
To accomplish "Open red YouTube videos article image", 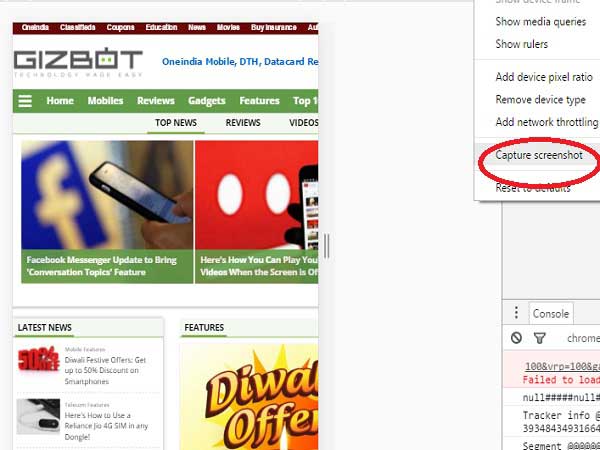I will tap(257, 195).
